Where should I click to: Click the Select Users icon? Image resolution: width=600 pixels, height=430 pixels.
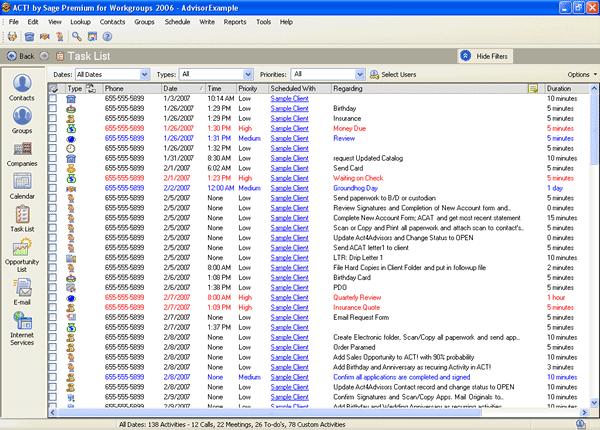click(x=374, y=75)
